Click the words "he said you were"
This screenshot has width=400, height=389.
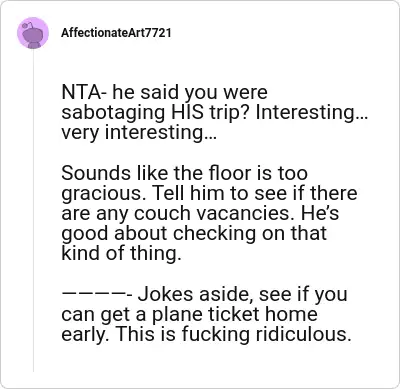(190, 93)
